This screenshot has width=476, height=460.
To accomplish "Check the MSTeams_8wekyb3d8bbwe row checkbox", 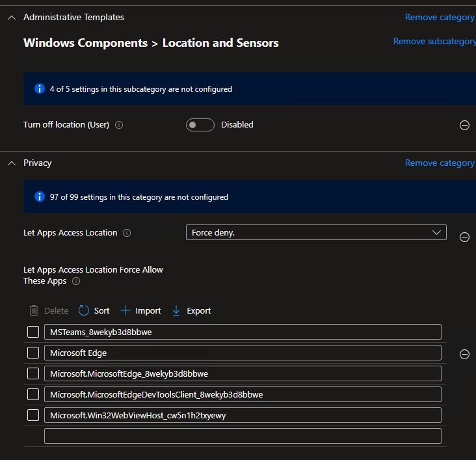I will point(33,332).
